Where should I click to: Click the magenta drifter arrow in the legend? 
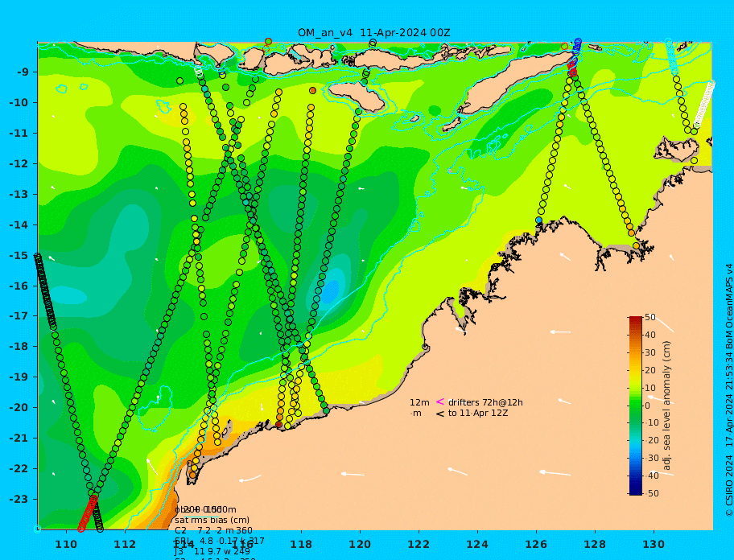pyautogui.click(x=440, y=401)
